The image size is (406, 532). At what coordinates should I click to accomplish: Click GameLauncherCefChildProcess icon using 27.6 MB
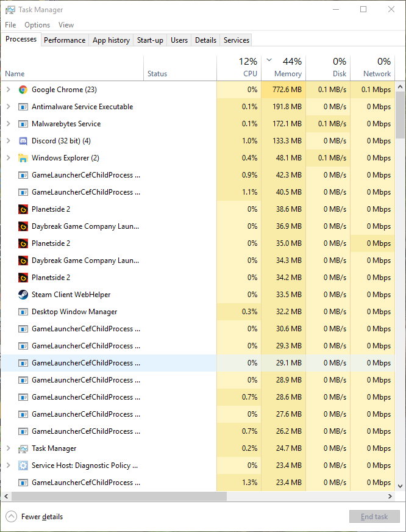point(23,414)
